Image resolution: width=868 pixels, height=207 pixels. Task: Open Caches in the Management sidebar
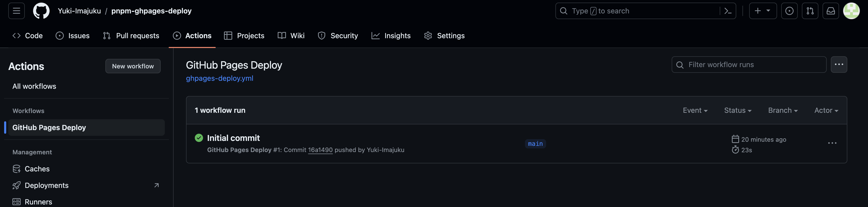[x=37, y=169]
